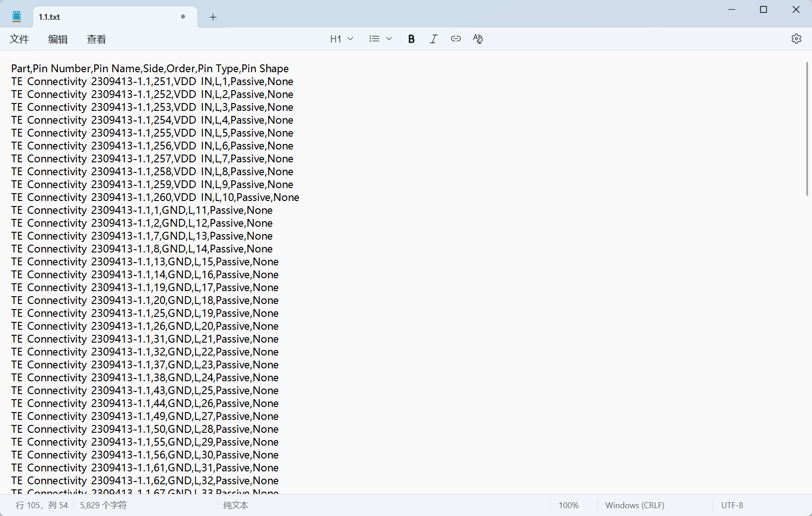Viewport: 812px width, 516px height.
Task: Open the 编辑 menu
Action: [58, 39]
